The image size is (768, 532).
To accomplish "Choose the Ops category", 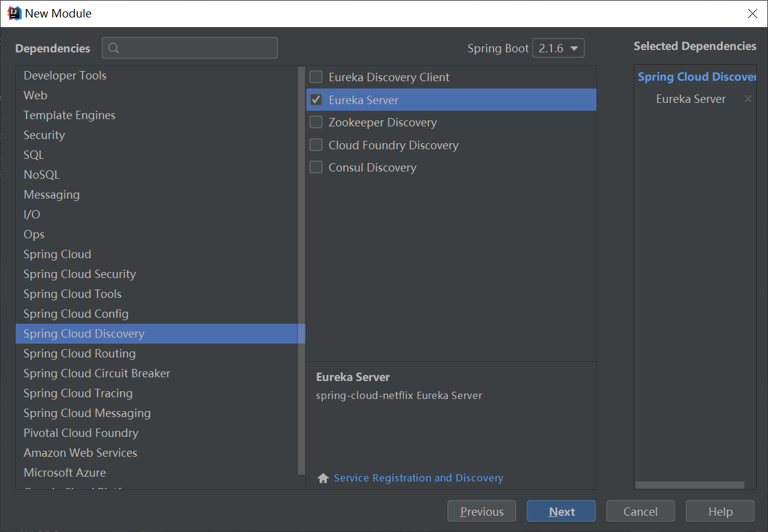I will pos(156,234).
